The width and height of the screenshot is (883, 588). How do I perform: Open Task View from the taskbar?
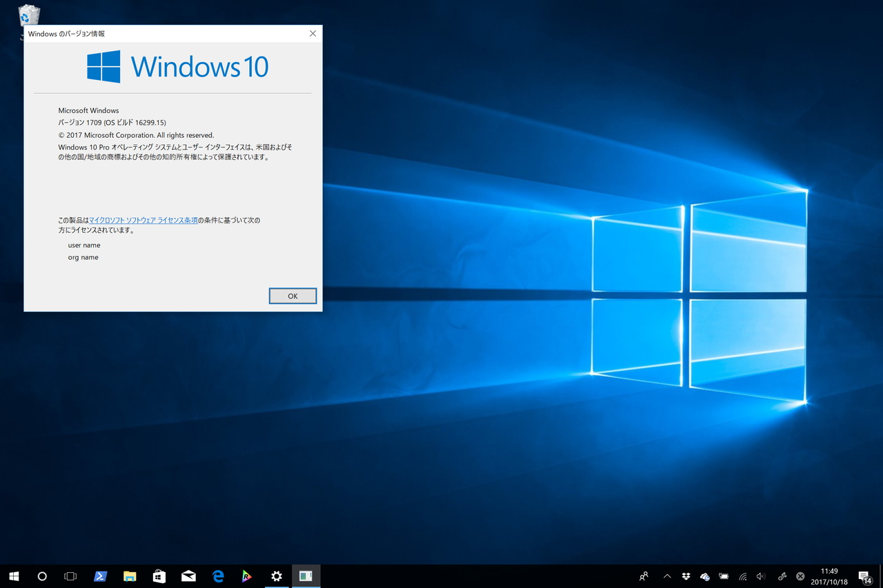[70, 576]
